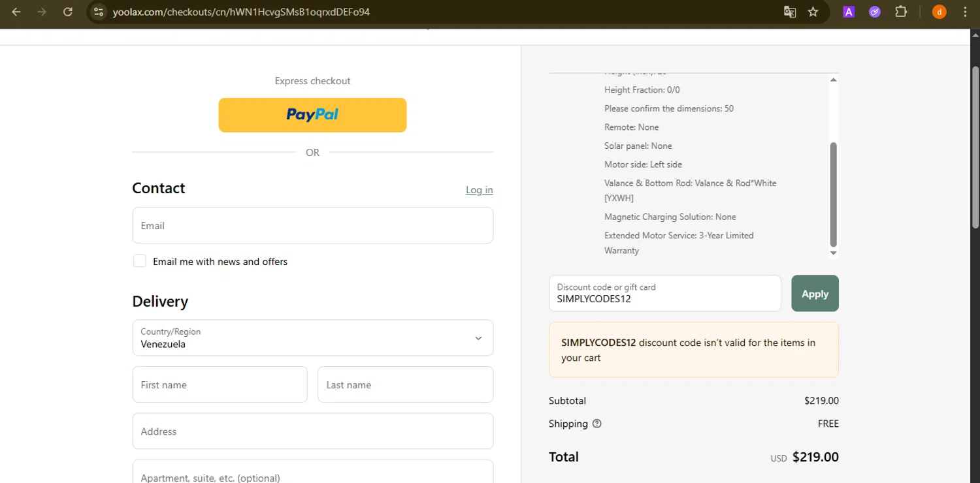Click the invalid discount code message
980x483 pixels.
tap(693, 350)
